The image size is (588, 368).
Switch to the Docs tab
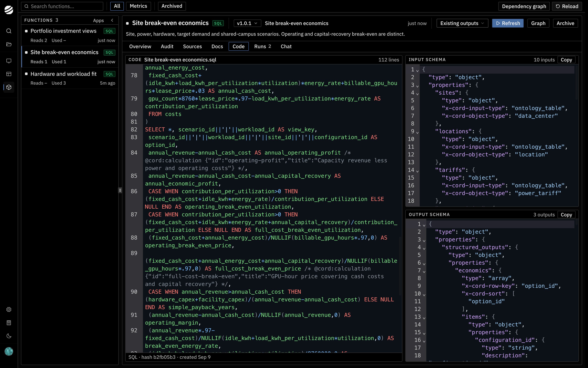coord(217,46)
